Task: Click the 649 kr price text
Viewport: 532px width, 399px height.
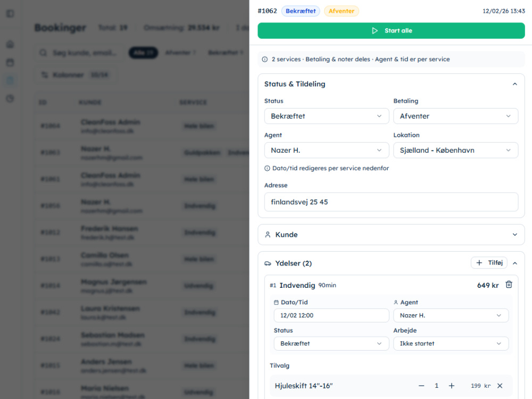Action: pyautogui.click(x=487, y=285)
